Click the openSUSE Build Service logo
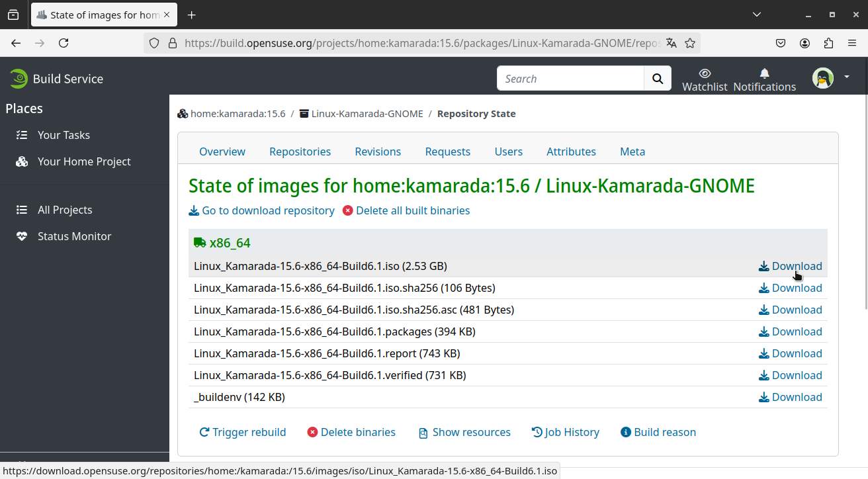 [x=56, y=79]
